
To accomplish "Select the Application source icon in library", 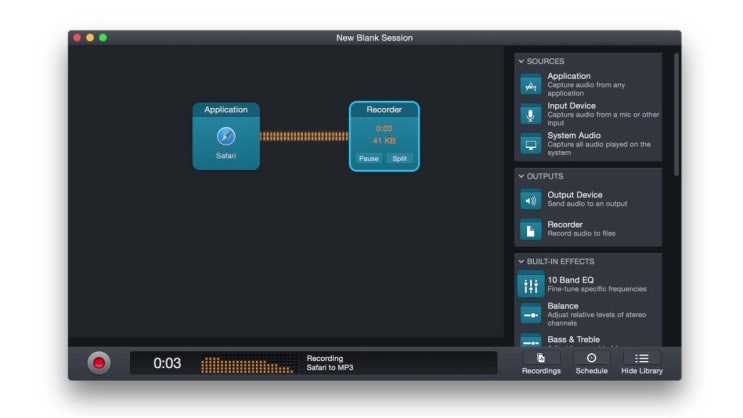I will [x=530, y=85].
